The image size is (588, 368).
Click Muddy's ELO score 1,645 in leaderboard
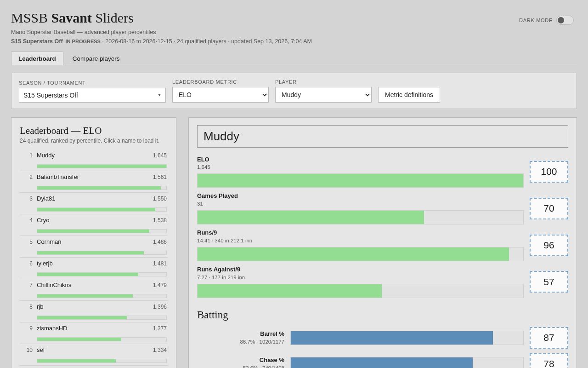[x=160, y=155]
